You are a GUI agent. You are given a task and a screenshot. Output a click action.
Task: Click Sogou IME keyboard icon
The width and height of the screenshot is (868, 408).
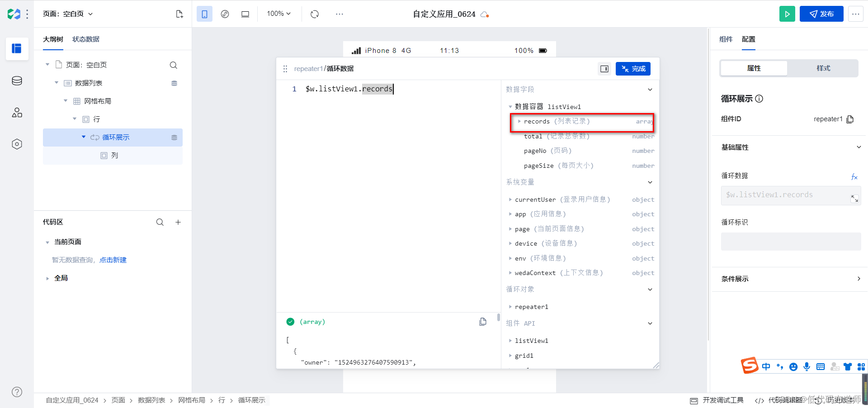tap(821, 367)
